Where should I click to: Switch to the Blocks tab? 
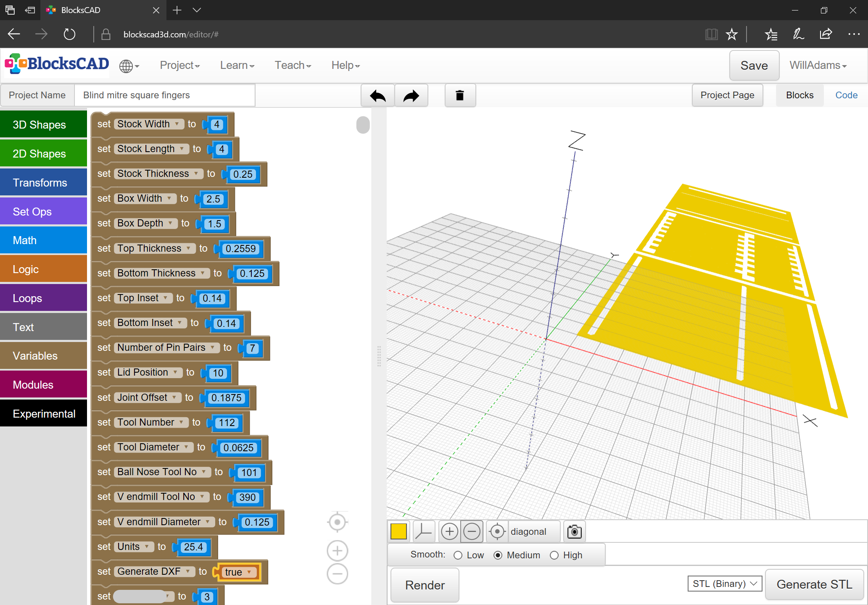tap(799, 95)
